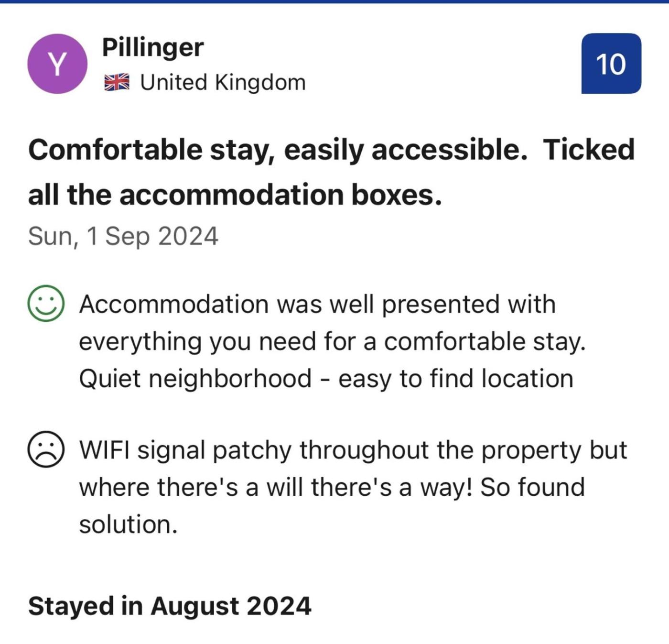Click 'everything you need for a comfortable stay.'
This screenshot has width=669, height=644.
click(332, 341)
